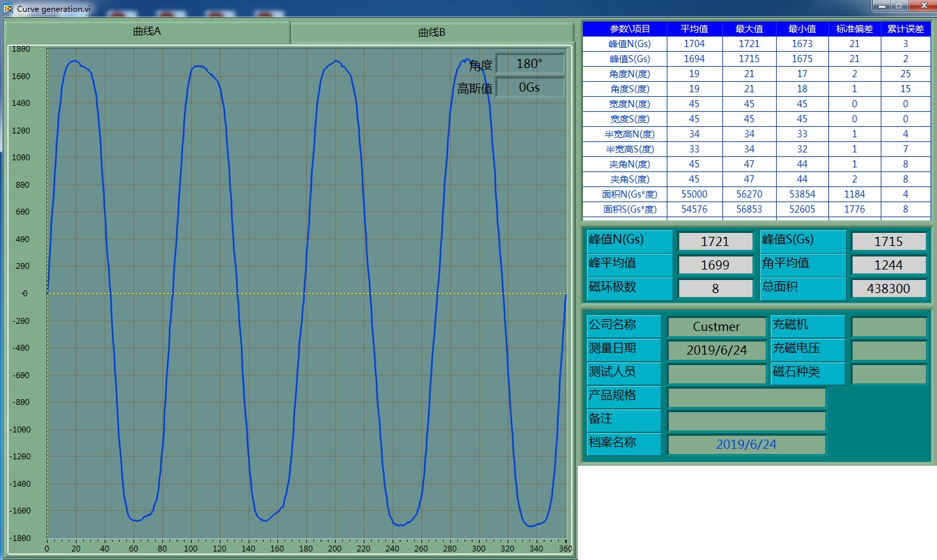
Task: Click the 档案名称 label
Action: pyautogui.click(x=624, y=443)
